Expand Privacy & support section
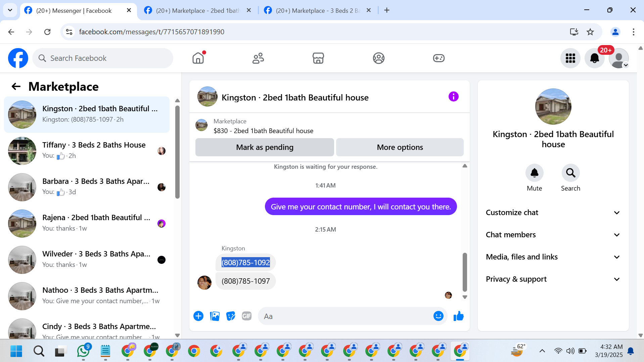Screen dimensions: 644x362 pos(553,279)
